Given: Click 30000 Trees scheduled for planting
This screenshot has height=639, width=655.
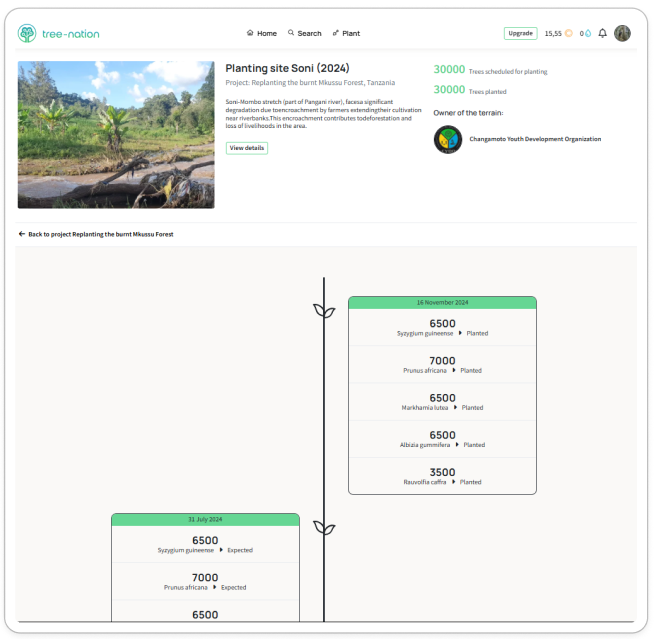Looking at the screenshot, I should 490,70.
